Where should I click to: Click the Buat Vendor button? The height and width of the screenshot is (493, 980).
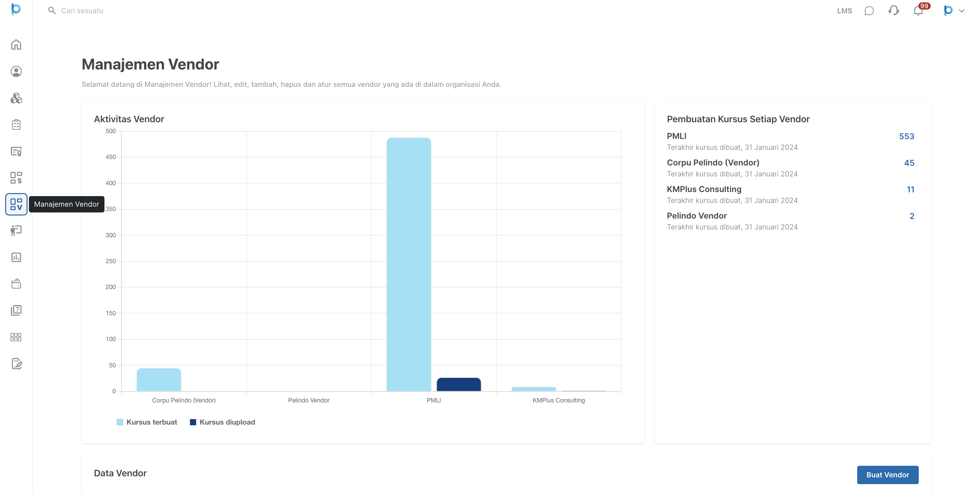pos(887,475)
